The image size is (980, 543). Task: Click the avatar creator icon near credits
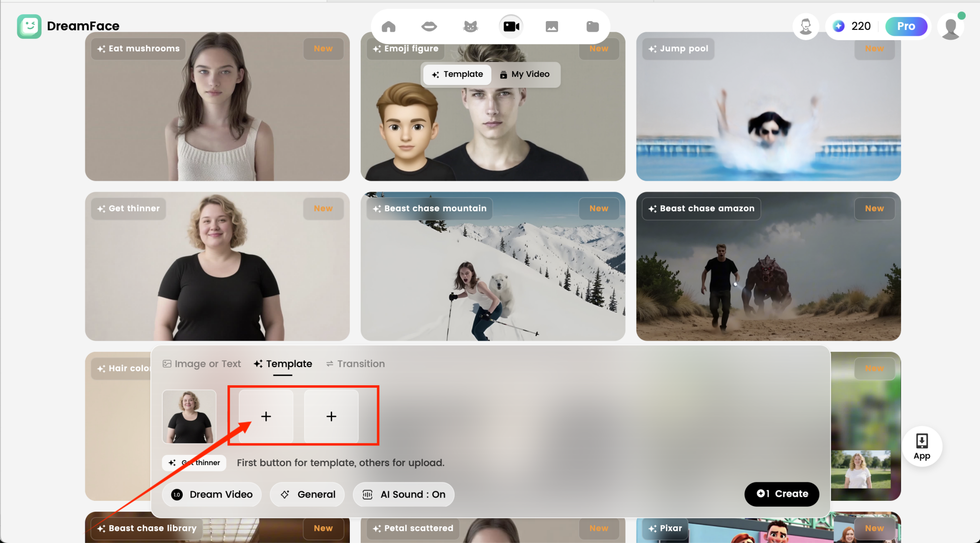(806, 26)
